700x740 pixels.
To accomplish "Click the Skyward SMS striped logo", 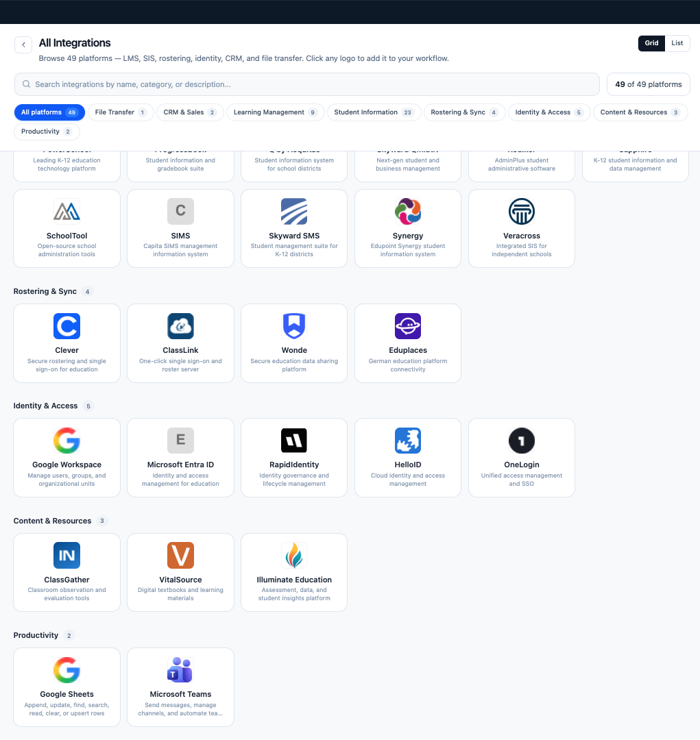I will click(x=294, y=211).
